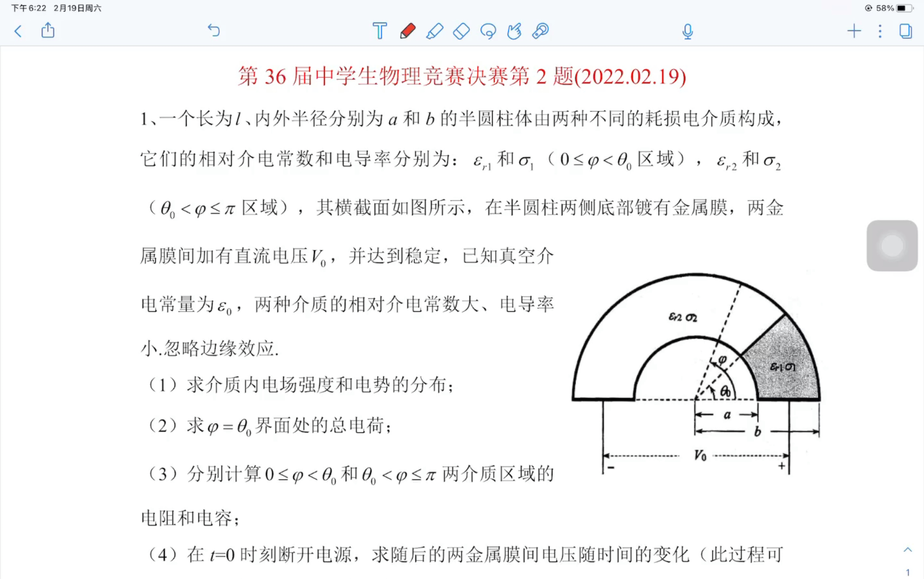Select the red pencil drawing tool

[407, 31]
